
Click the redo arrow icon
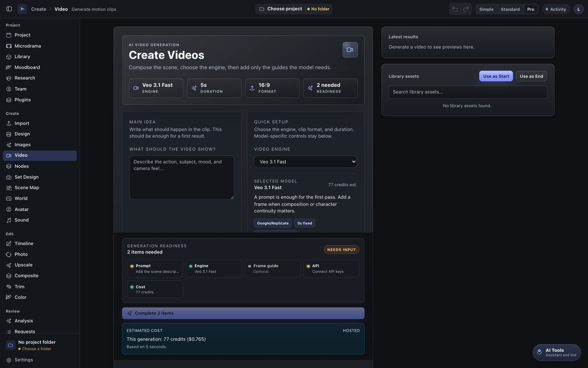point(466,9)
